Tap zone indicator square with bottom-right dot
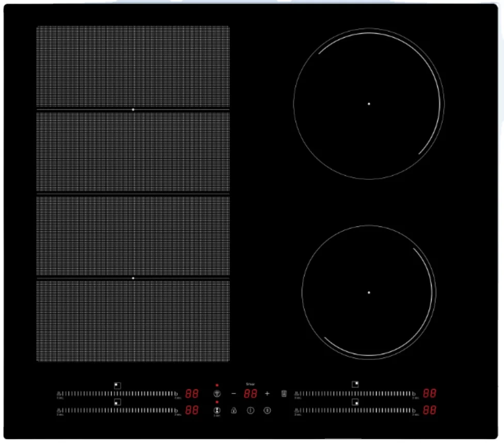Viewport: 504px width, 443px height. coord(355,402)
